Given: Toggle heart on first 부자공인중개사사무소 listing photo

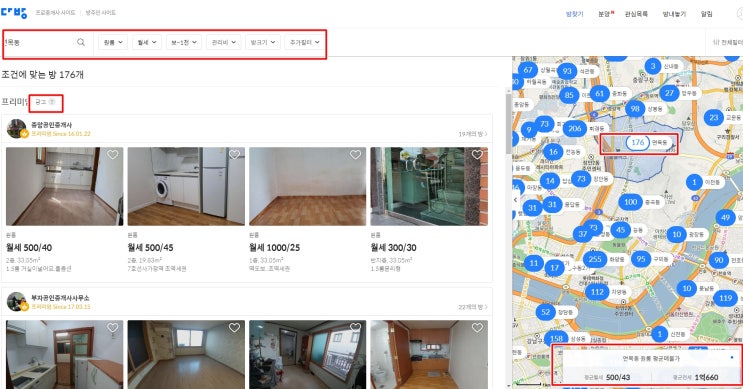Looking at the screenshot, I should [112, 327].
